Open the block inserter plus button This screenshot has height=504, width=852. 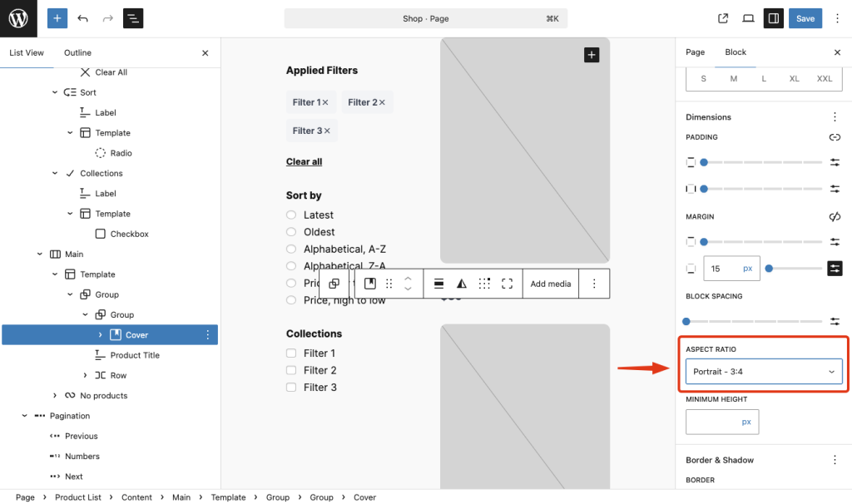pos(57,18)
